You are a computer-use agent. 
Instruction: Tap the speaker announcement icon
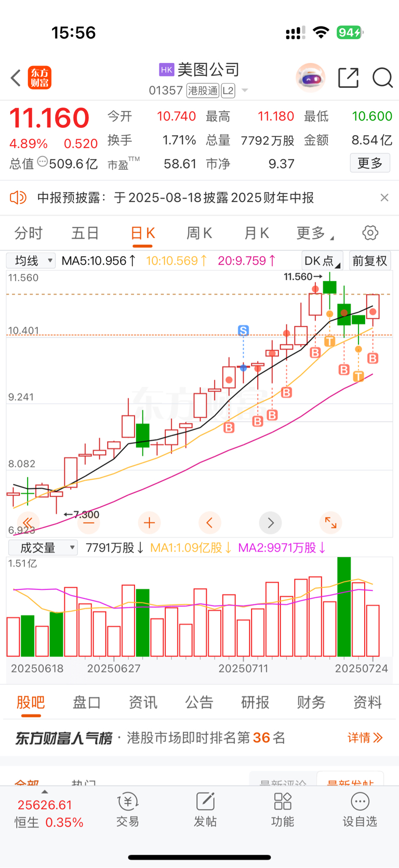(x=18, y=198)
